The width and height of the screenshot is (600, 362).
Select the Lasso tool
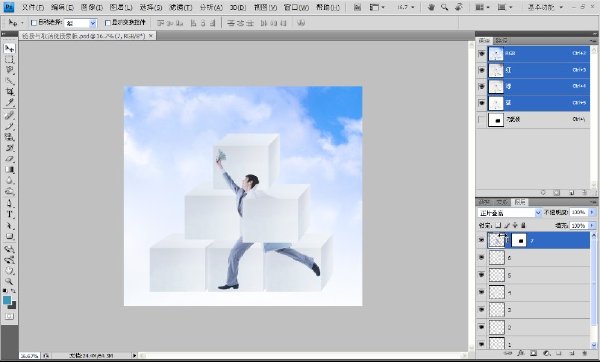(10, 70)
